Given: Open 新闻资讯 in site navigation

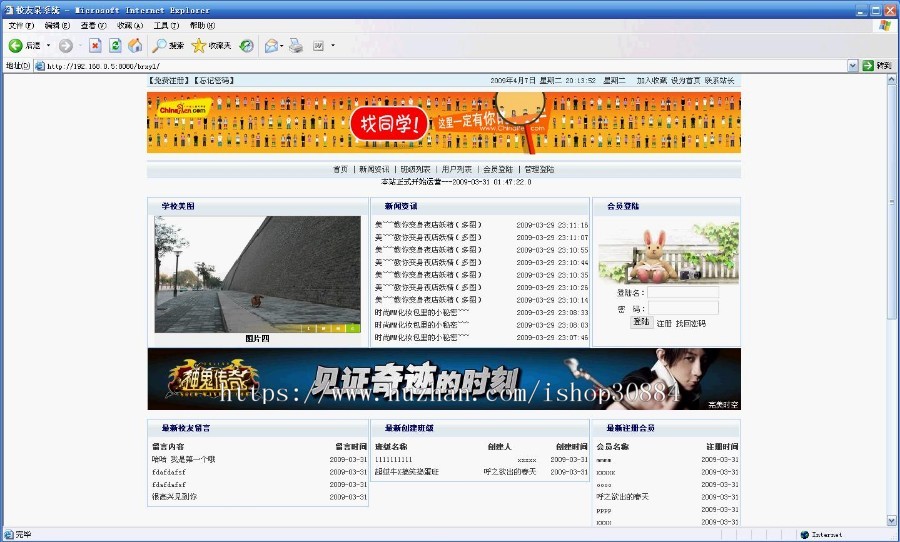Looking at the screenshot, I should click(374, 169).
